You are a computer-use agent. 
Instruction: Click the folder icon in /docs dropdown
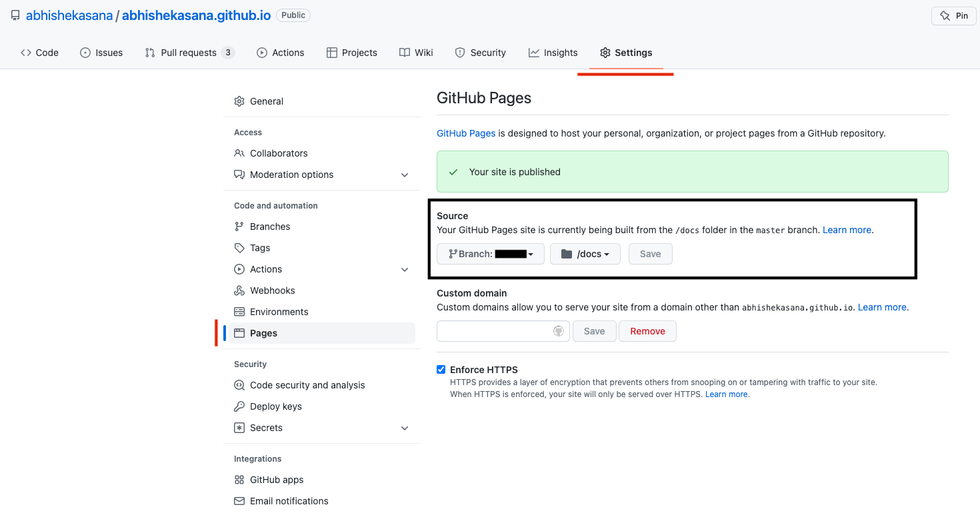pyautogui.click(x=567, y=254)
